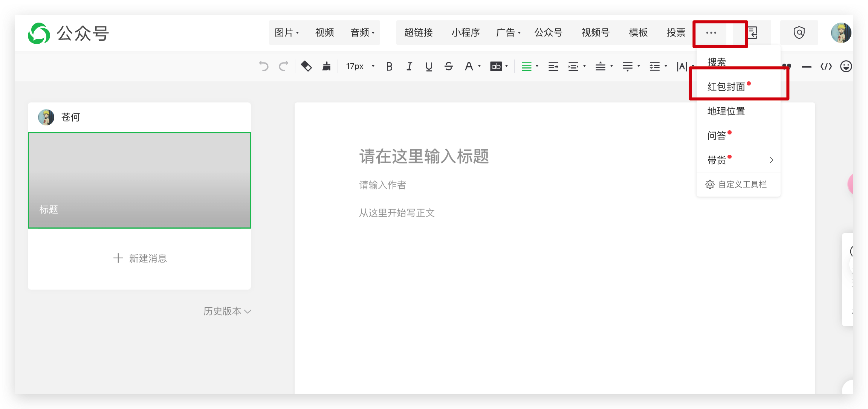Apply text background highlight ab icon

[496, 66]
